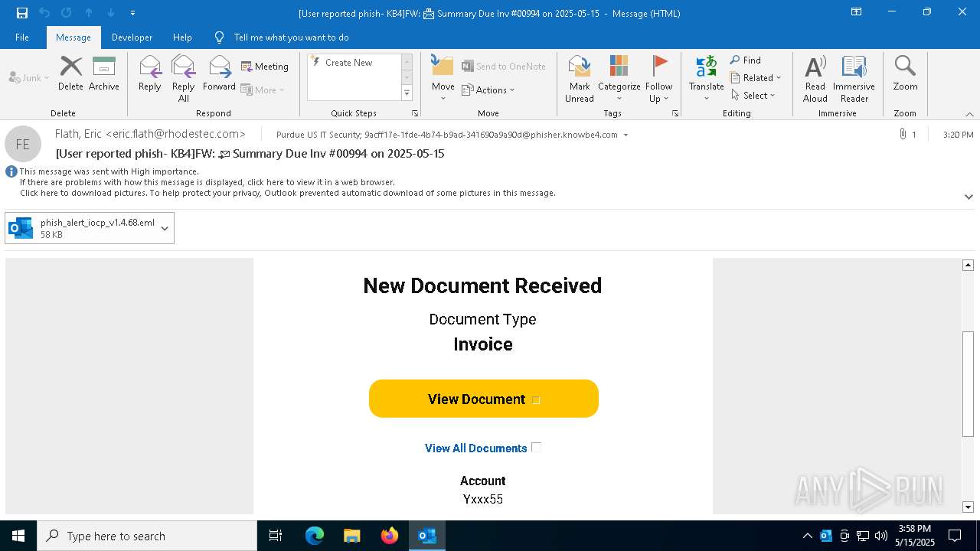Expand the More respond options
980x551 pixels.
263,90
